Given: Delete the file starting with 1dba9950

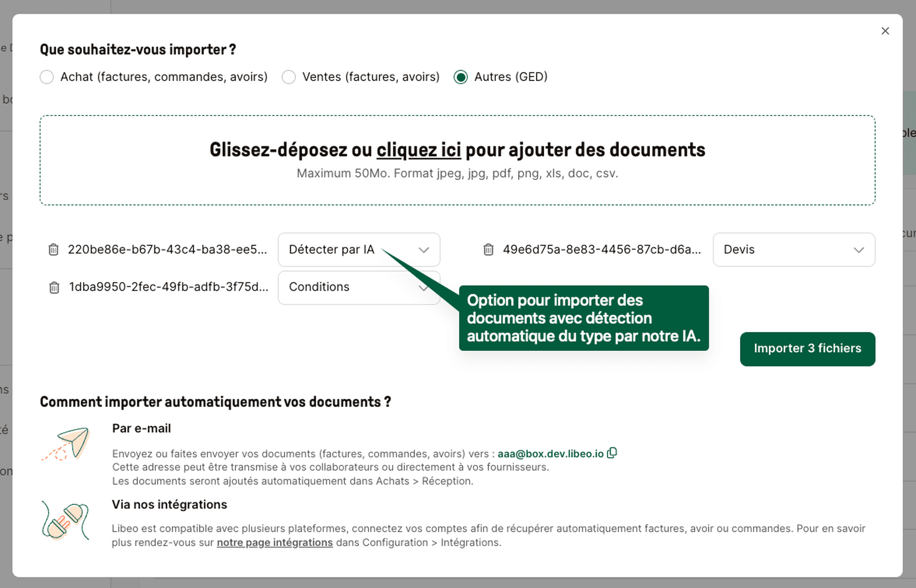Looking at the screenshot, I should pyautogui.click(x=53, y=288).
